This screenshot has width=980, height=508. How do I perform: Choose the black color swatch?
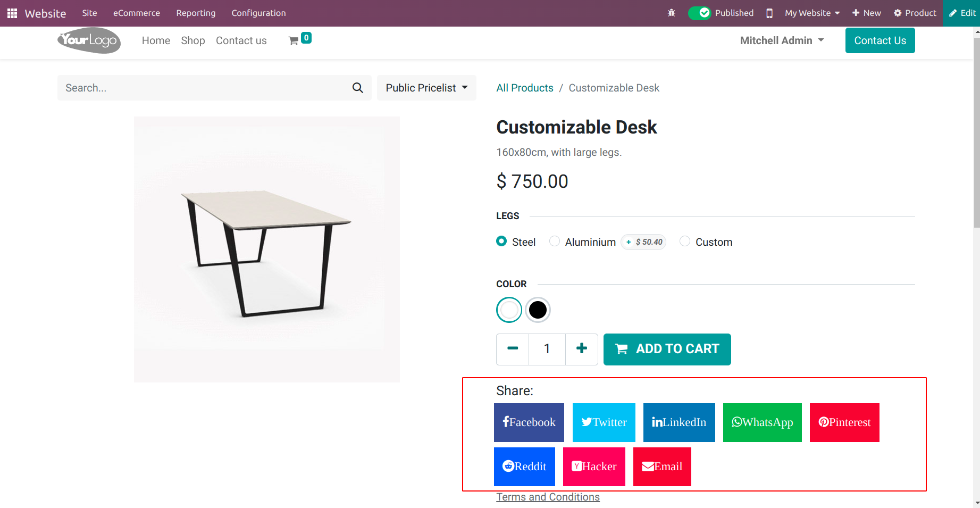[538, 310]
